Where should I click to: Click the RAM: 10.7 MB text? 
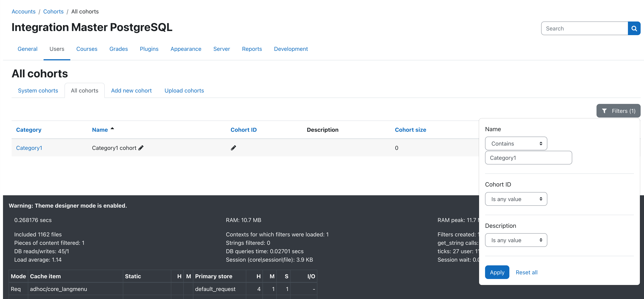243,220
